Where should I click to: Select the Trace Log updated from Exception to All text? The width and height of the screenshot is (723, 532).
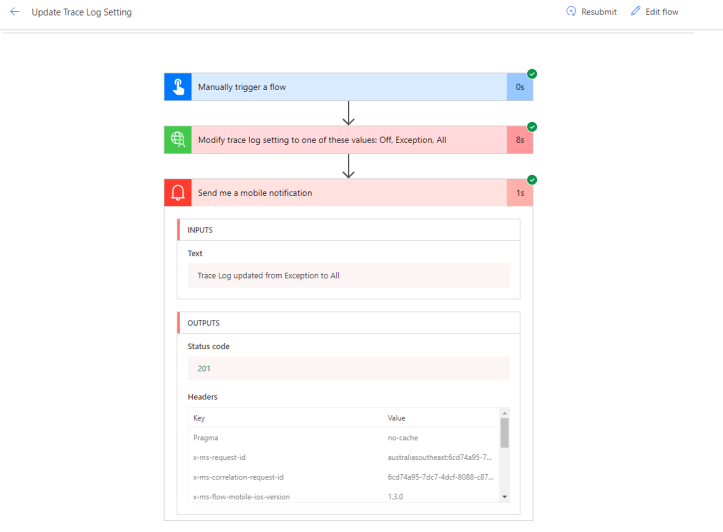pos(268,275)
